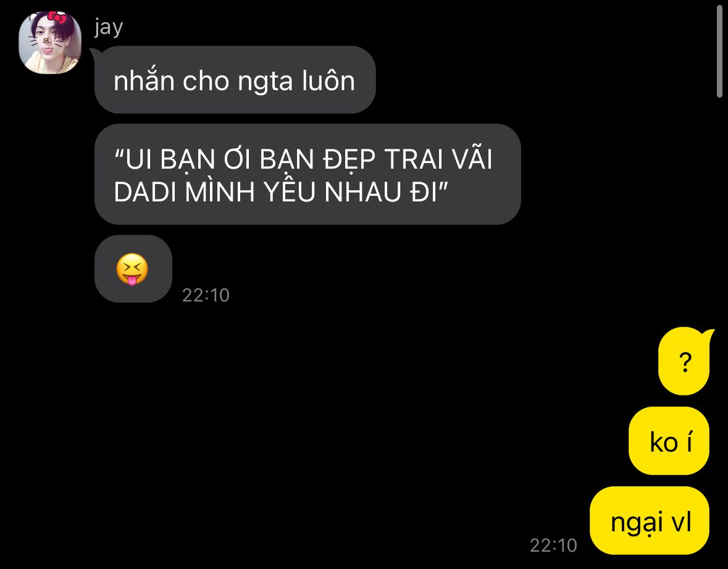Click the 22:10 timestamp beside the emoji
Image resolution: width=728 pixels, height=569 pixels.
point(206,295)
